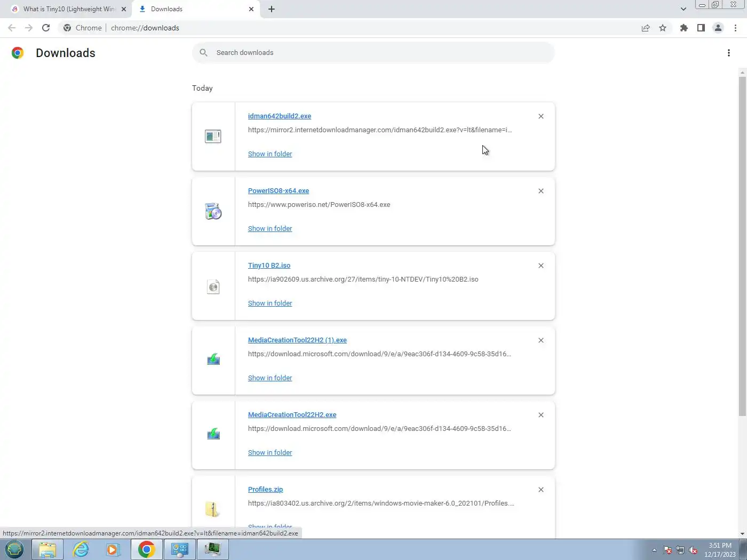Close the Downloads tab

pos(251,9)
